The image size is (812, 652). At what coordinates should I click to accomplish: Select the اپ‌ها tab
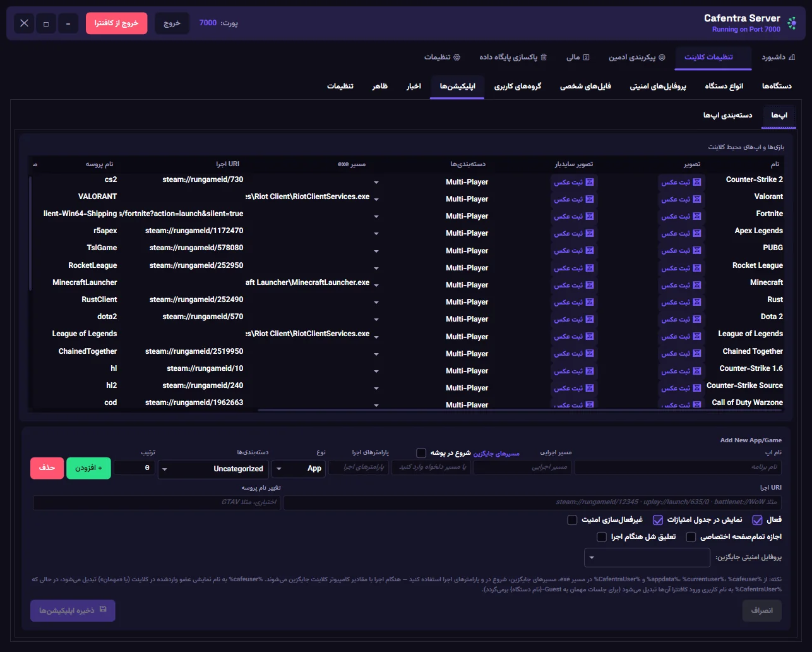click(x=779, y=115)
